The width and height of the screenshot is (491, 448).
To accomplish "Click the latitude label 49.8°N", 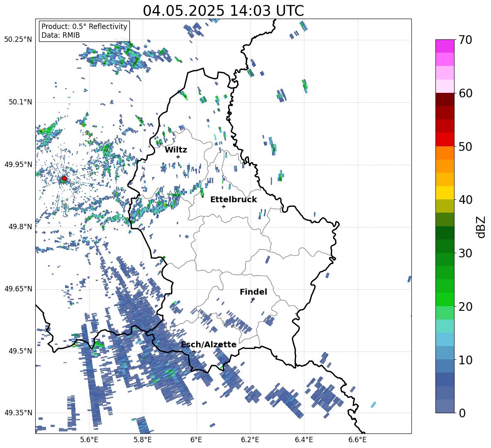I will 20,227.
